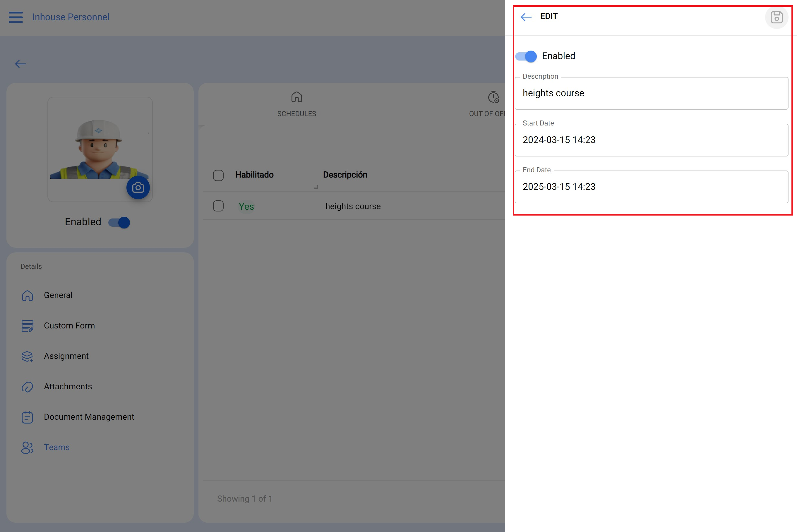This screenshot has height=532, width=797.
Task: Open the hamburger navigation menu
Action: [x=15, y=17]
